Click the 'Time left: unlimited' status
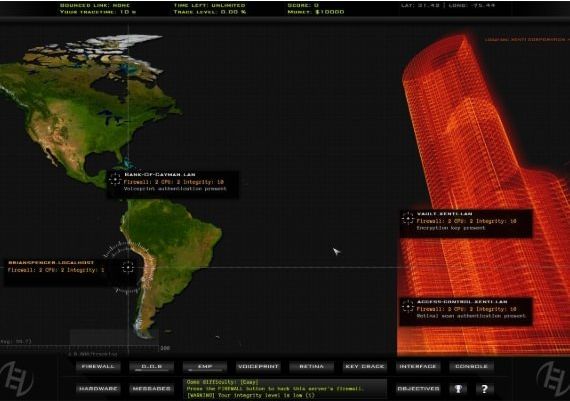This screenshot has width=570, height=401. pyautogui.click(x=209, y=5)
